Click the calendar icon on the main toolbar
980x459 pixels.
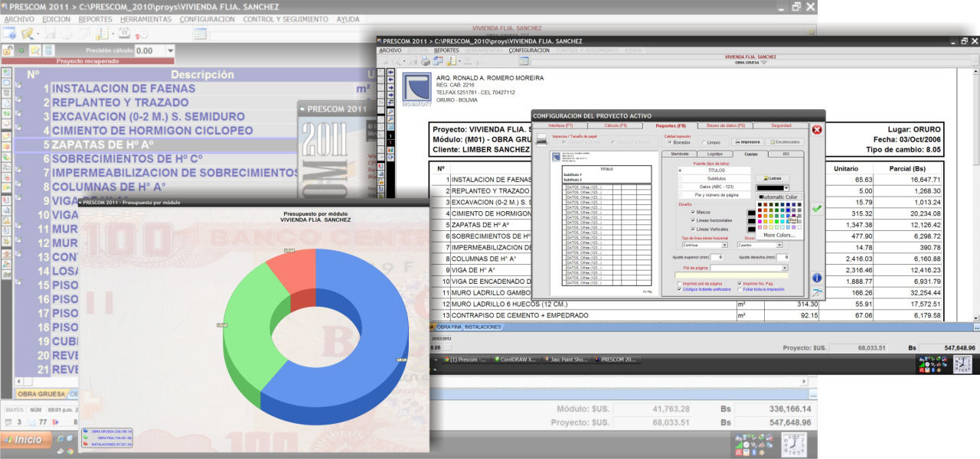tap(124, 34)
